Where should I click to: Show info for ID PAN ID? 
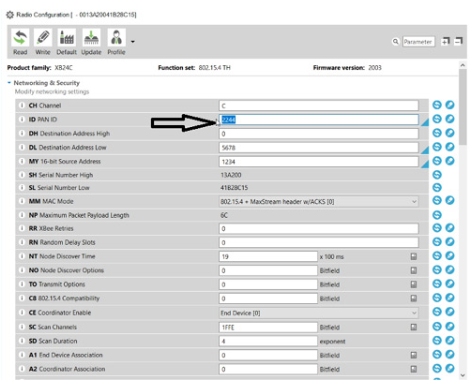(22, 119)
